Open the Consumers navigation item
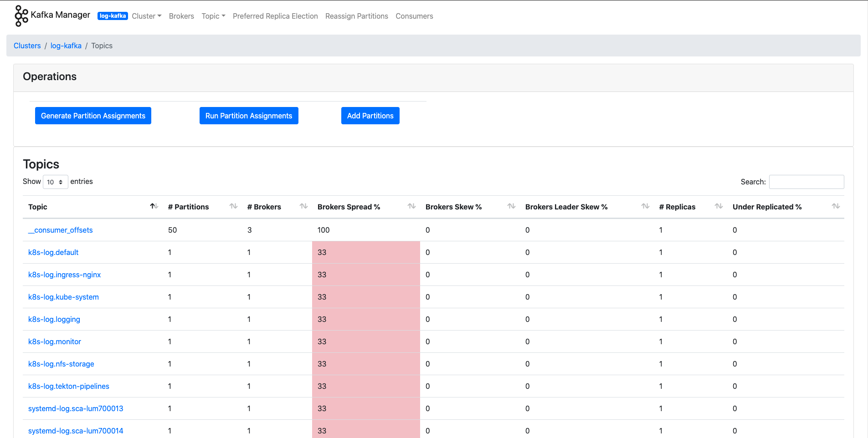 pos(414,16)
